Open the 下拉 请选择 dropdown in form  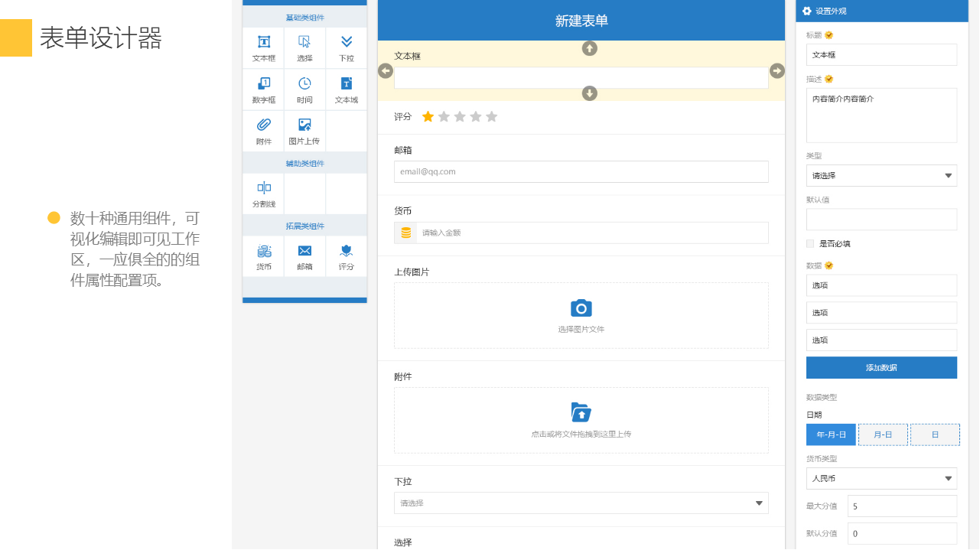(581, 503)
